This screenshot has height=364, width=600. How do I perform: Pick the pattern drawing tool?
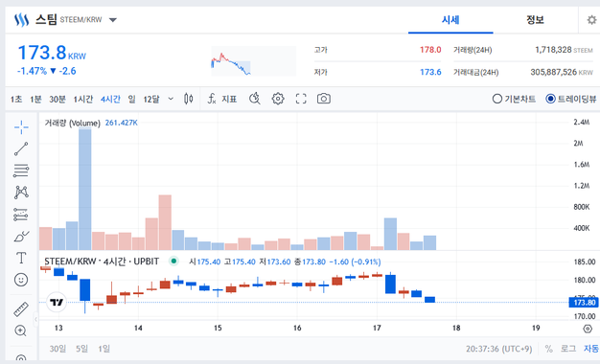pos(21,193)
